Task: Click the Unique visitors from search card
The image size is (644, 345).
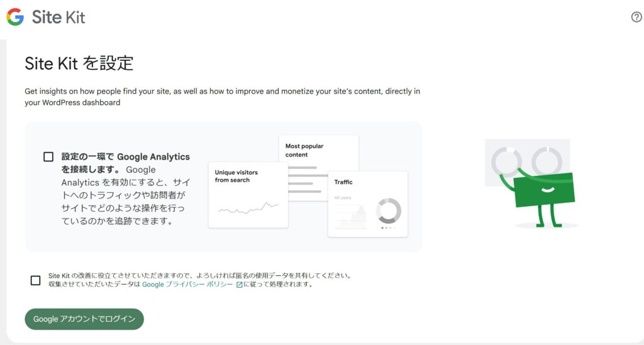Action: [x=248, y=195]
